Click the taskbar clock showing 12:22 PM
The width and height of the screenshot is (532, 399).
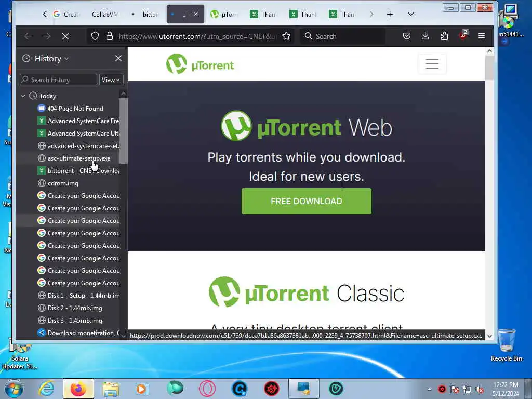coord(506,389)
